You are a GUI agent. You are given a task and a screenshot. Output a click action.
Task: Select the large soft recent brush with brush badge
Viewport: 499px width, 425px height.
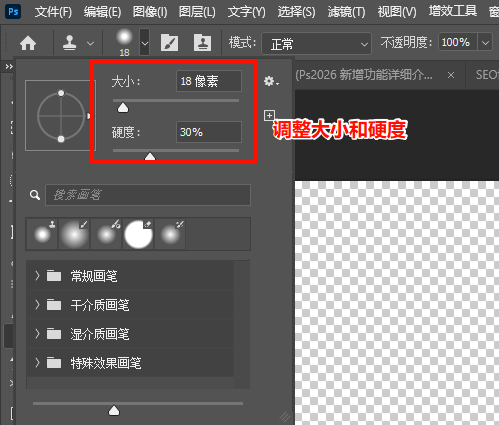click(74, 234)
